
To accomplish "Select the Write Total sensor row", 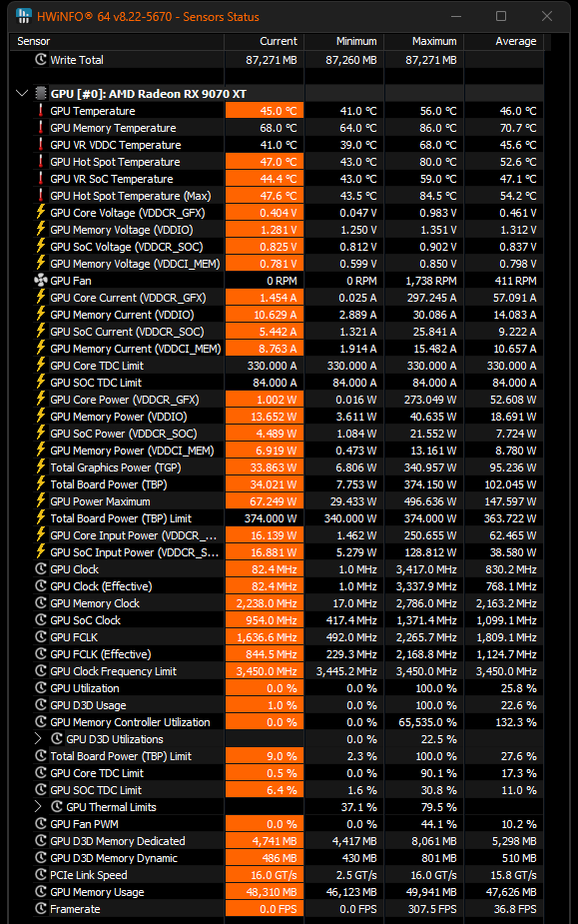I will tap(277, 60).
